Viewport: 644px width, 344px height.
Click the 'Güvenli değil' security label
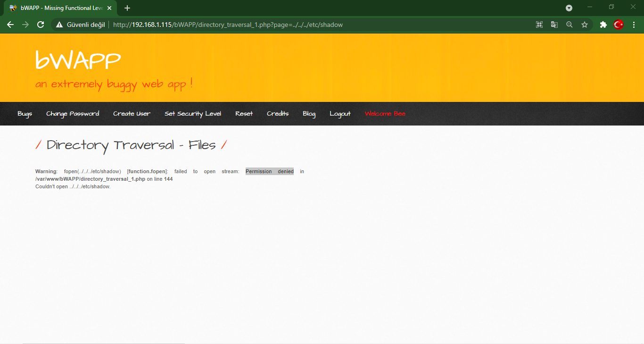pyautogui.click(x=86, y=25)
